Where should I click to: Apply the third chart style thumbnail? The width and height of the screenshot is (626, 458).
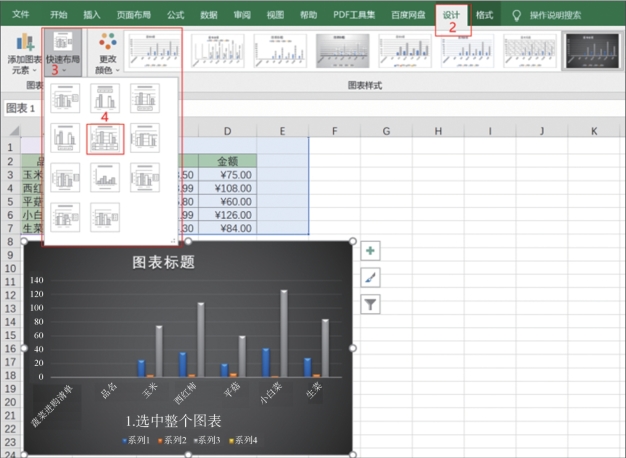click(280, 51)
